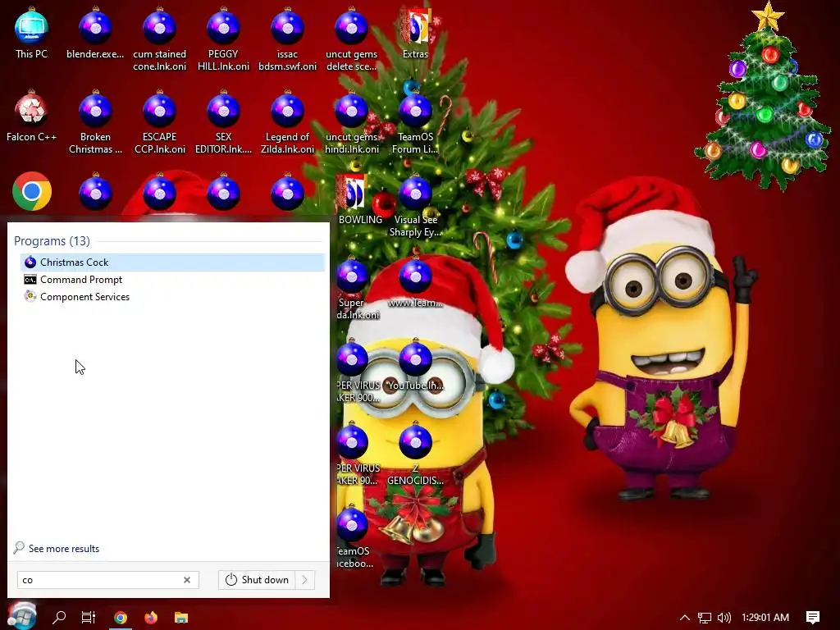Select the YouTube.ln... desktop shortcut
840x630 pixels.
(415, 365)
